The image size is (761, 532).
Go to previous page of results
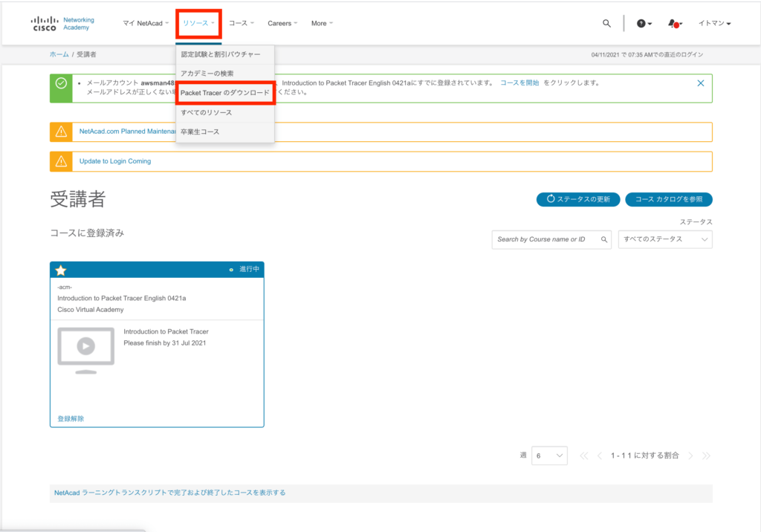[x=600, y=455]
